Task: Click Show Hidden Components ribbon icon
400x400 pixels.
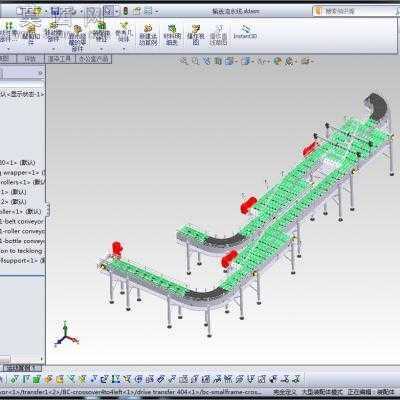Action: coord(77,39)
